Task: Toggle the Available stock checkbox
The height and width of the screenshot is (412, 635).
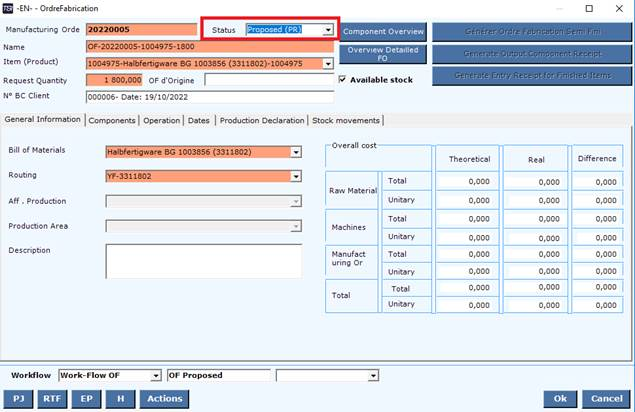Action: pos(344,80)
